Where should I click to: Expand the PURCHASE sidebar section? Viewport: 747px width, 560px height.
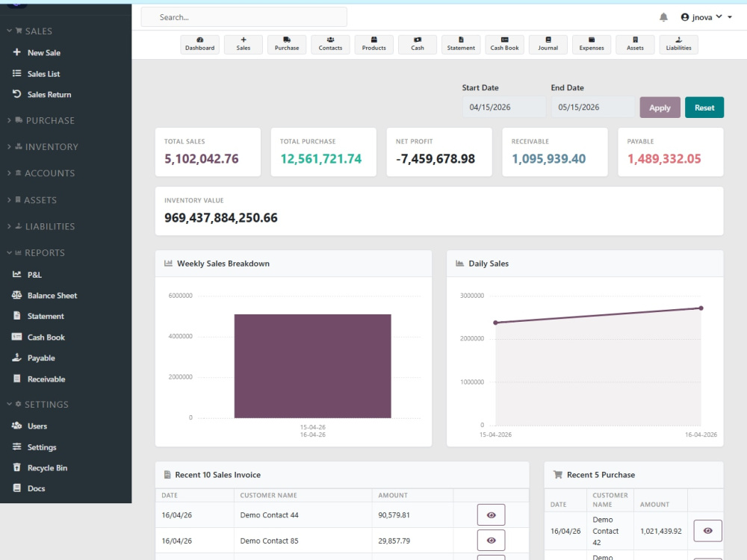pos(40,120)
